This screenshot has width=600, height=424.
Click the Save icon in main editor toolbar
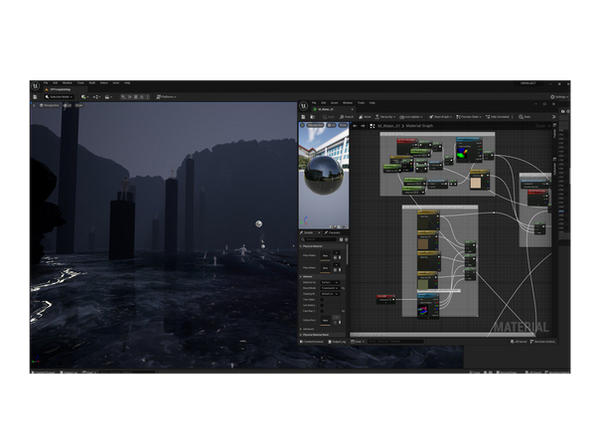point(35,97)
